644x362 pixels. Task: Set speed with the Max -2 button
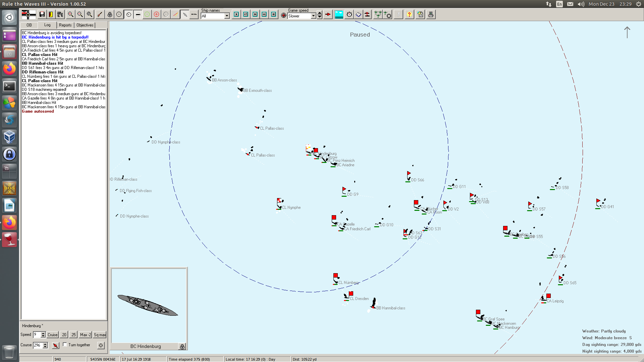pyautogui.click(x=86, y=335)
